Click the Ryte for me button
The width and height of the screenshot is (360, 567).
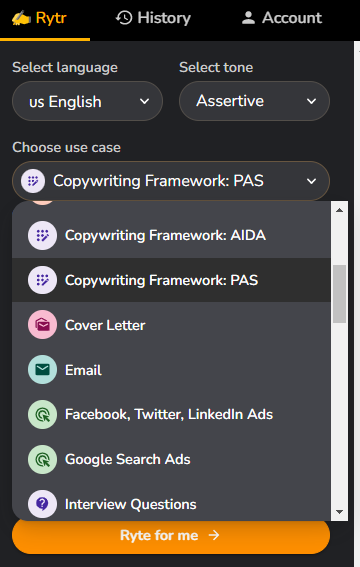[171, 535]
